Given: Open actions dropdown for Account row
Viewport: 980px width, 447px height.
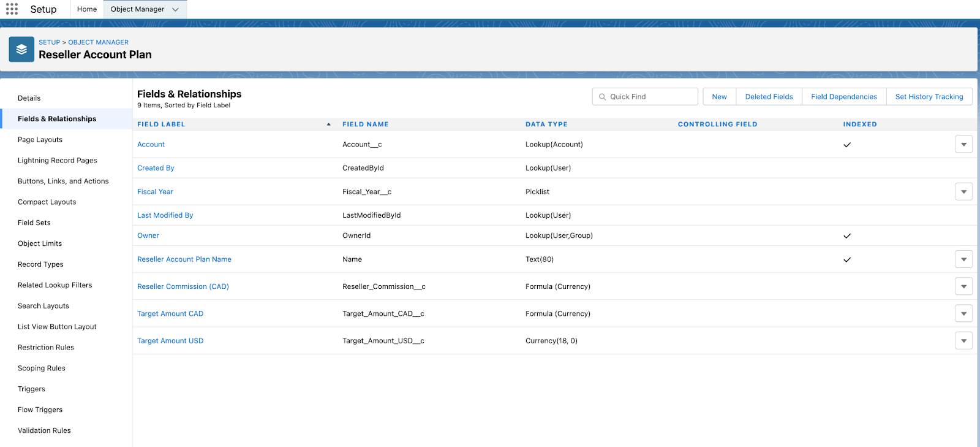Looking at the screenshot, I should click(963, 145).
